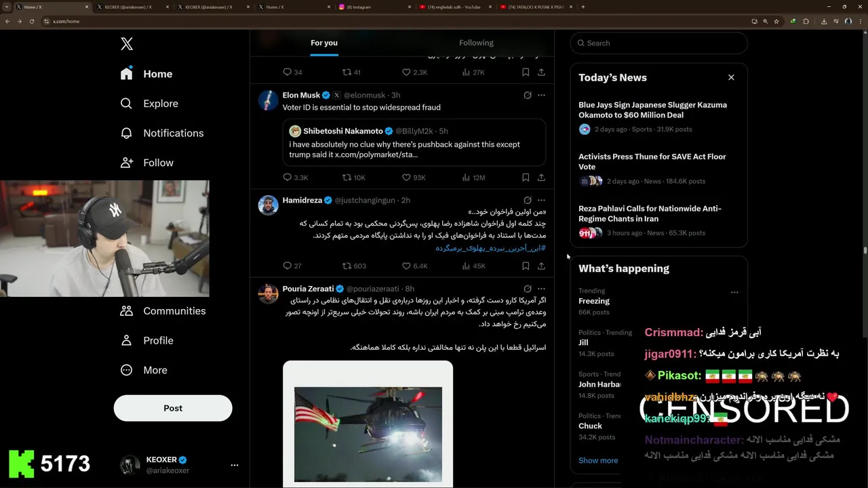868x488 pixels.
Task: Like Elon Musk's post with 93K likes
Action: [414, 178]
